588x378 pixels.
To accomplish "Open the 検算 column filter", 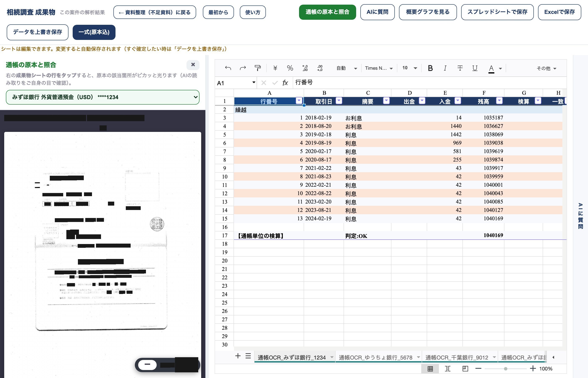I will click(x=538, y=100).
